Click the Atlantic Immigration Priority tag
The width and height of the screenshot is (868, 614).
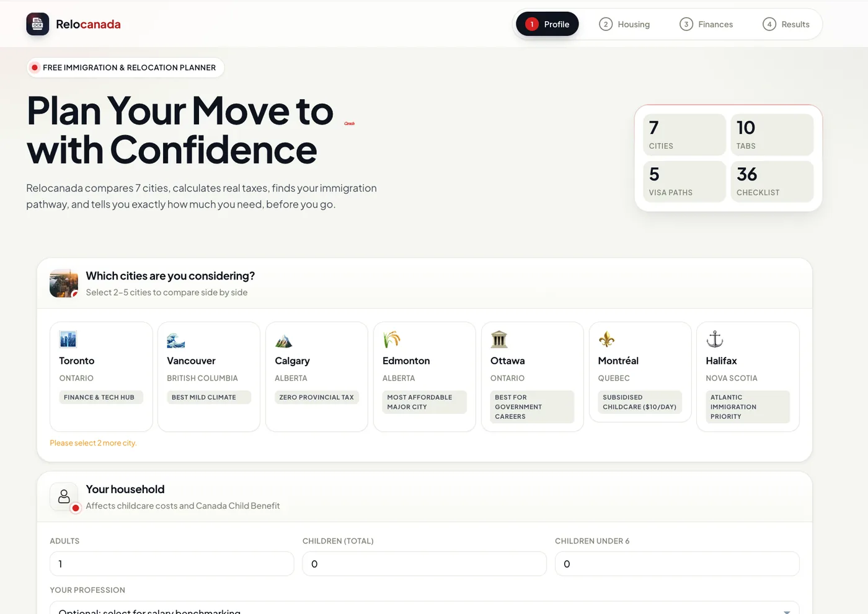click(x=748, y=407)
